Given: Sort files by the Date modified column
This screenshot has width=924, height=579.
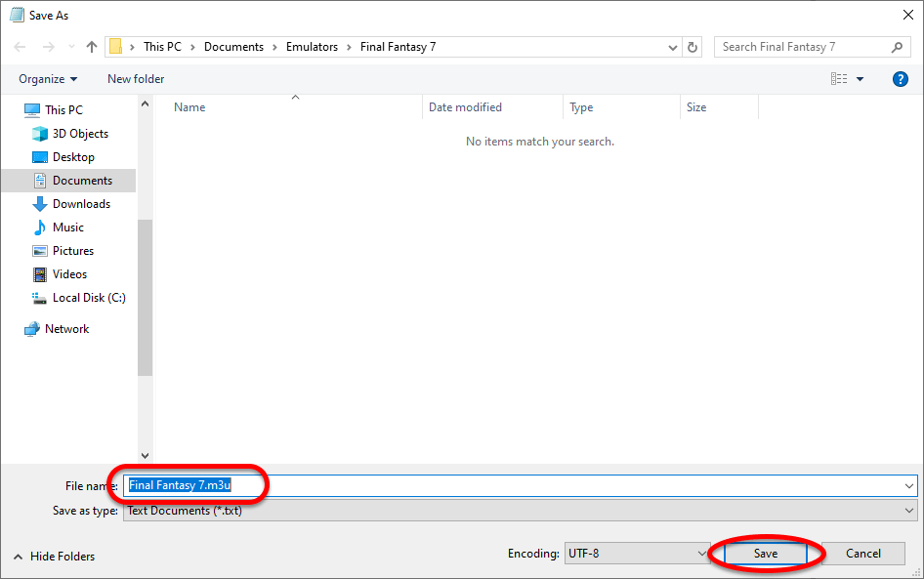Looking at the screenshot, I should point(465,107).
